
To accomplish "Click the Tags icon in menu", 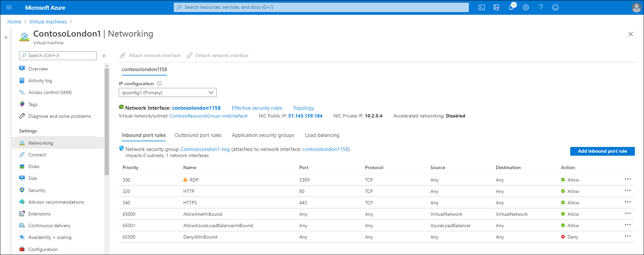I will tap(22, 104).
